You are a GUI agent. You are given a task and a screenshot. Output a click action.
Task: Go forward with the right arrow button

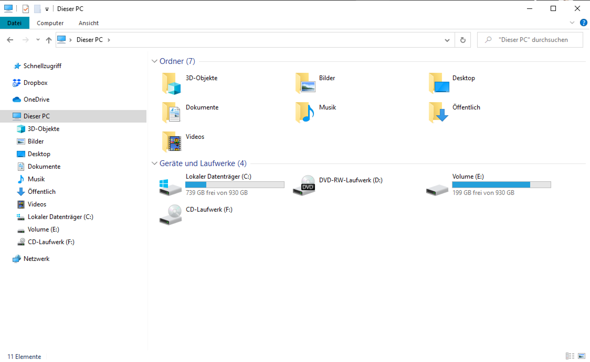click(26, 40)
